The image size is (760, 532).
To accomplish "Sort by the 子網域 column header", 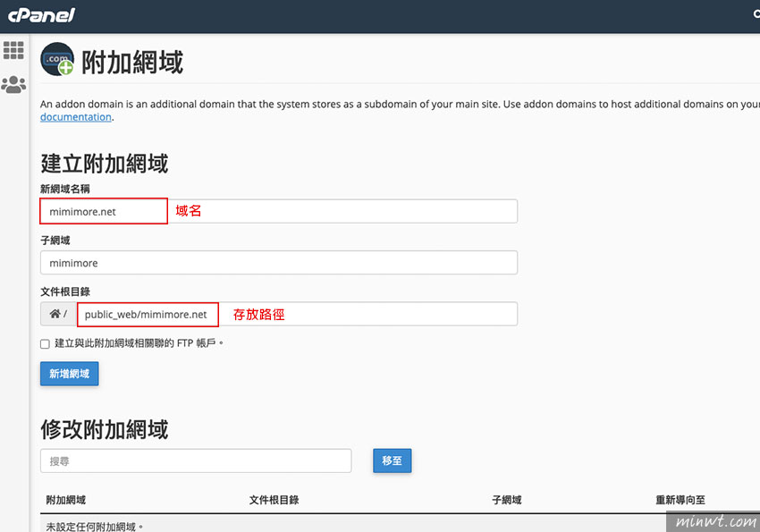I will pyautogui.click(x=506, y=500).
